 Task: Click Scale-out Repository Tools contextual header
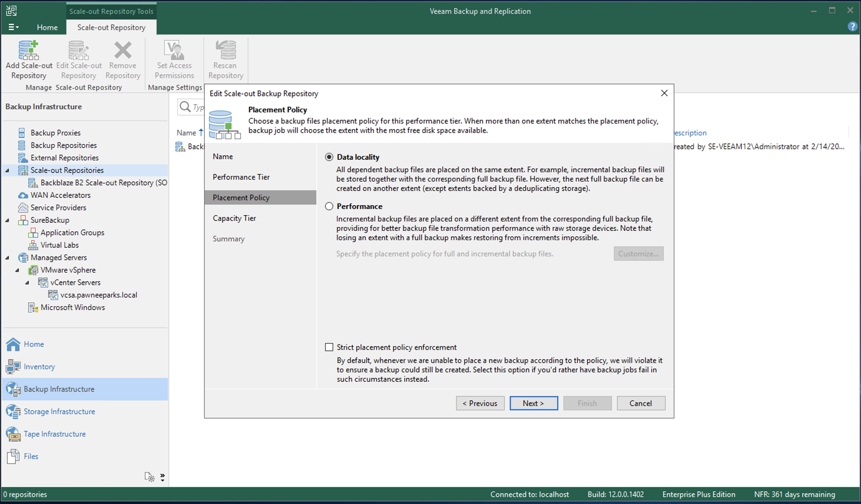(111, 11)
